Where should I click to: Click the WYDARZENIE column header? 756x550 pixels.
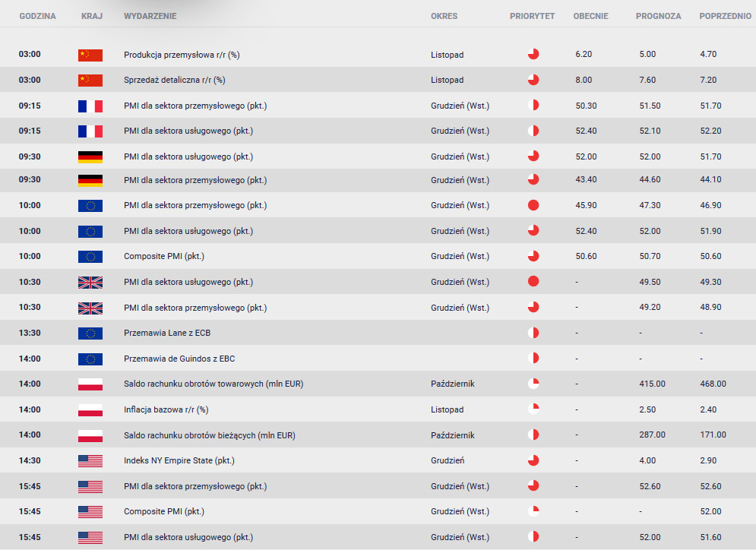150,16
